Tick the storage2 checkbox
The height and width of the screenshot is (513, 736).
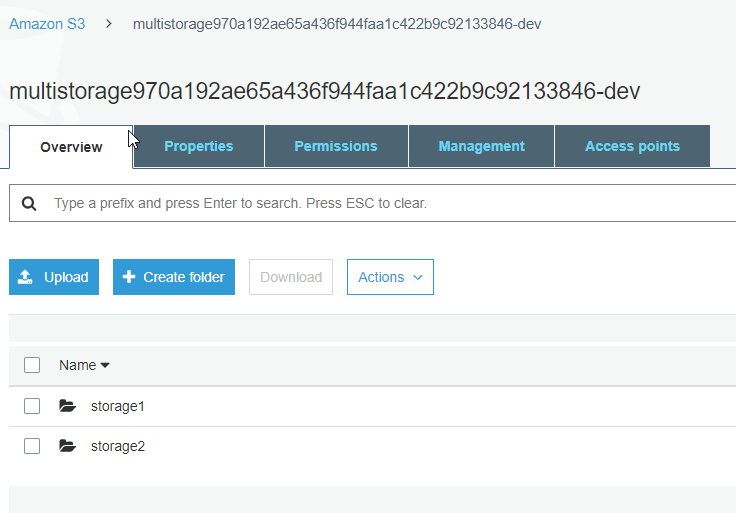tap(32, 446)
